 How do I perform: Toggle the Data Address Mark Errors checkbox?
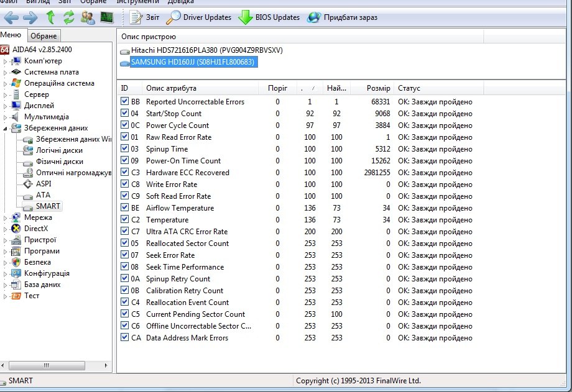point(125,337)
